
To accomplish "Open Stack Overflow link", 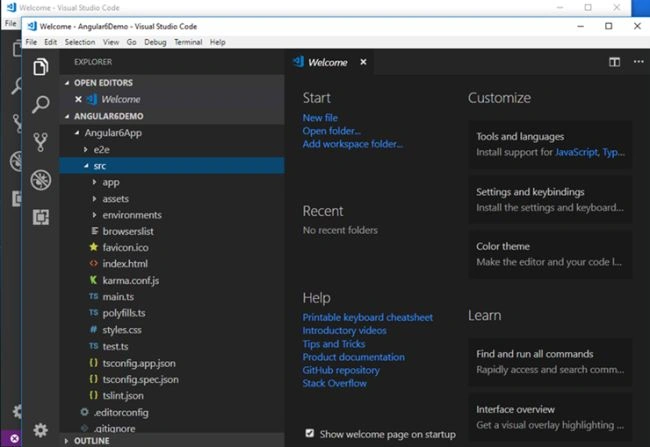I will (x=335, y=384).
